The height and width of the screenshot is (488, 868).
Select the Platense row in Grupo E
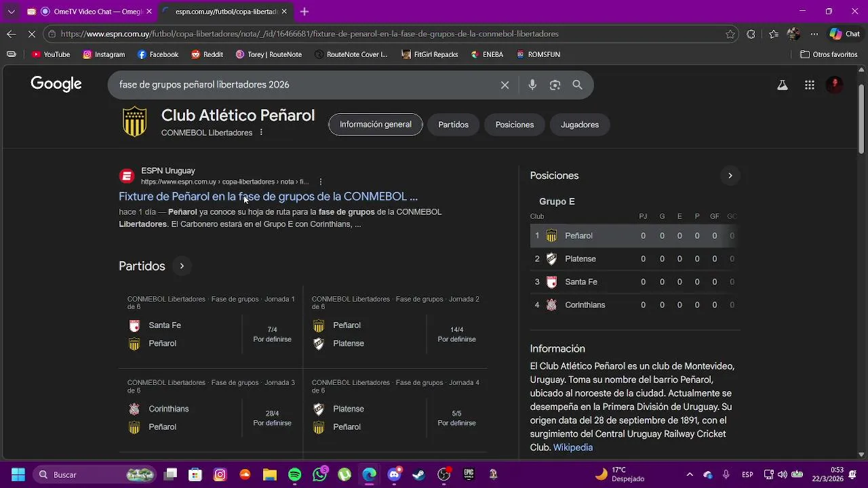click(x=634, y=259)
